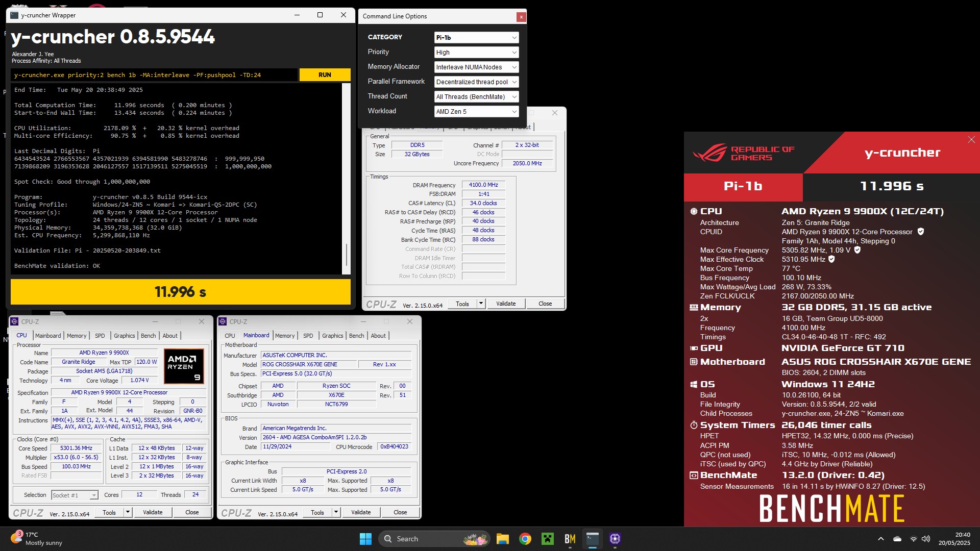Open the Workload dropdown showing AMD Zen 5

(477, 112)
